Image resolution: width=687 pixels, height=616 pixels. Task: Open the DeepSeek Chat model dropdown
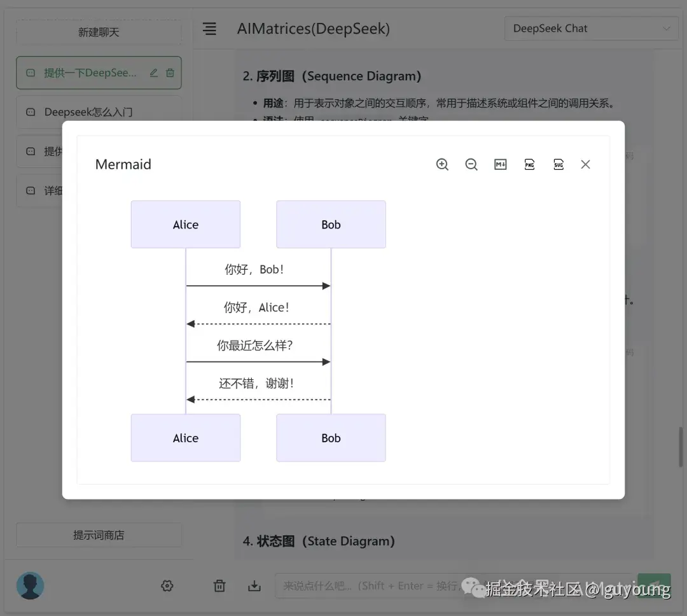(x=590, y=28)
